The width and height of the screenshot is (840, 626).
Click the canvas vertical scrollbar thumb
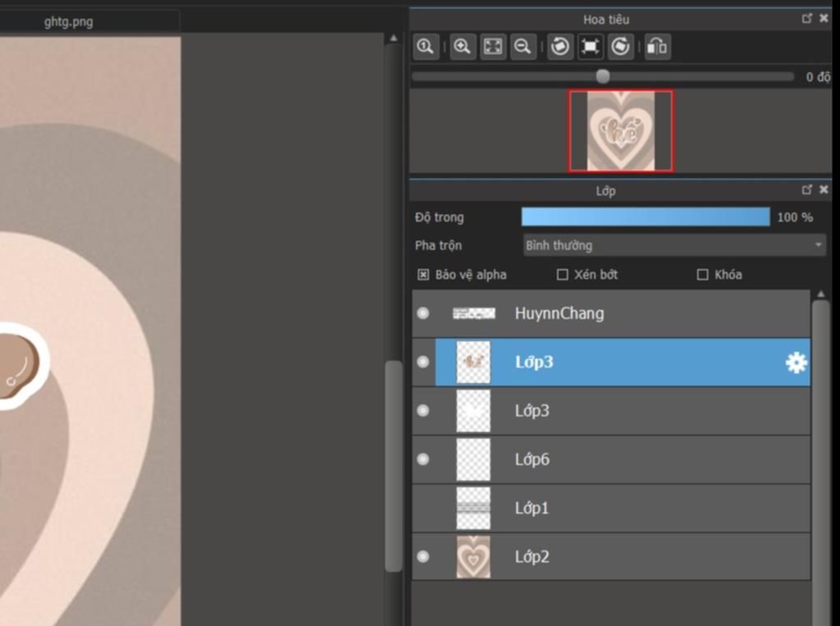click(x=394, y=466)
